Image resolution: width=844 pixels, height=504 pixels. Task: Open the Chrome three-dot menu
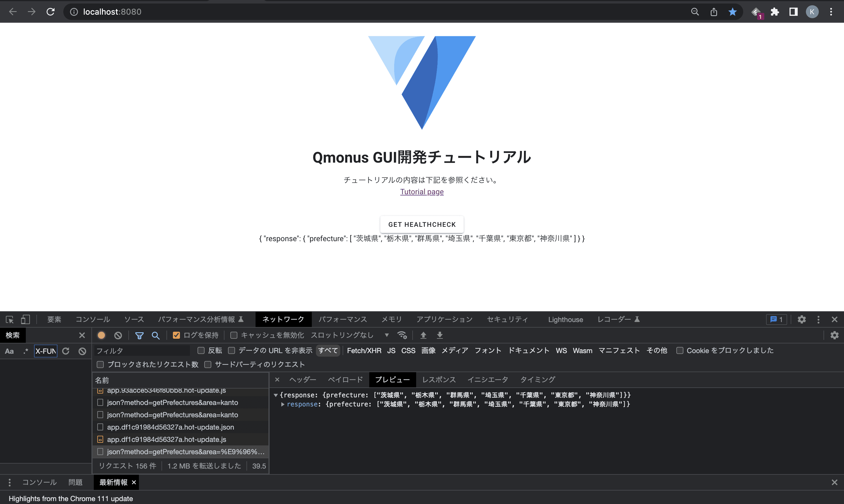[x=831, y=12]
